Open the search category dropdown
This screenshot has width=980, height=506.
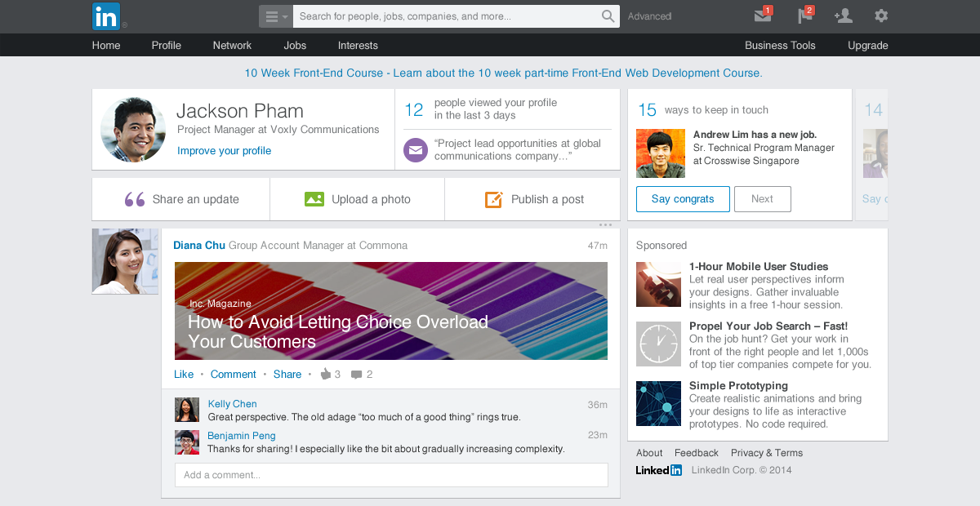click(x=275, y=16)
